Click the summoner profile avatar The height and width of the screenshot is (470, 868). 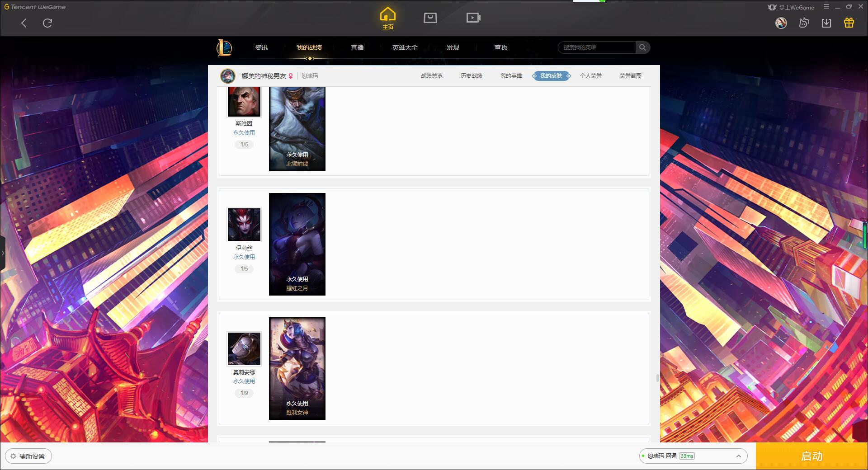(228, 76)
